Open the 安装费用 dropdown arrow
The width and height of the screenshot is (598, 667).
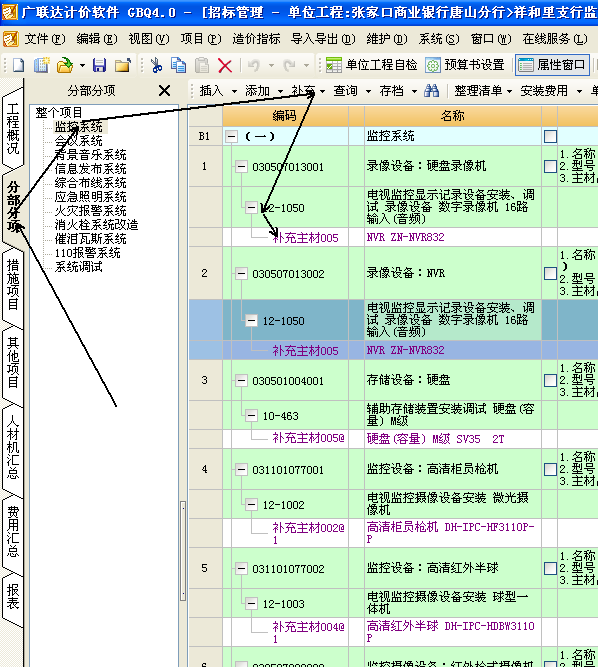point(579,91)
